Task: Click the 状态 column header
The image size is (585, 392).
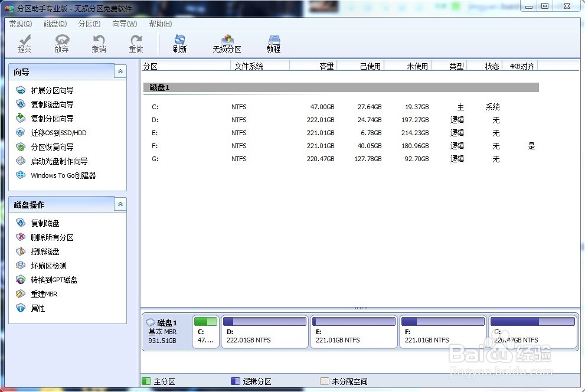Action: click(485, 66)
